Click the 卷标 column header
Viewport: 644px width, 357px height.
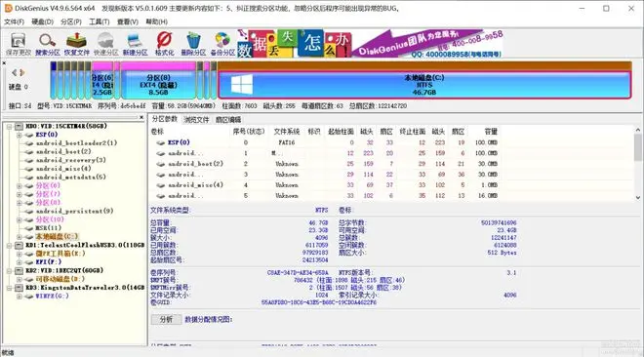[157, 132]
